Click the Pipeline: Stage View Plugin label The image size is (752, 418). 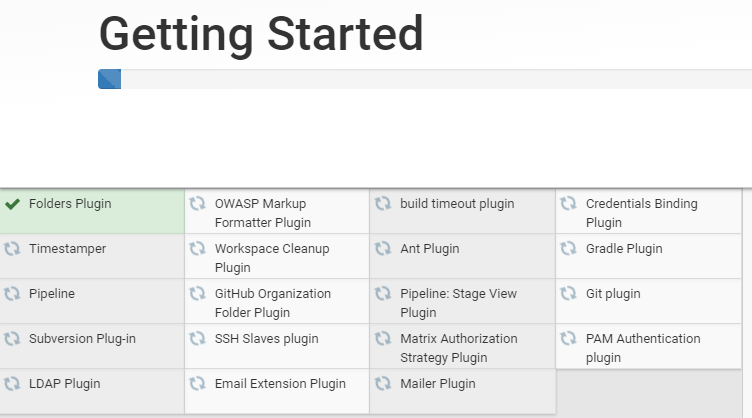click(458, 303)
